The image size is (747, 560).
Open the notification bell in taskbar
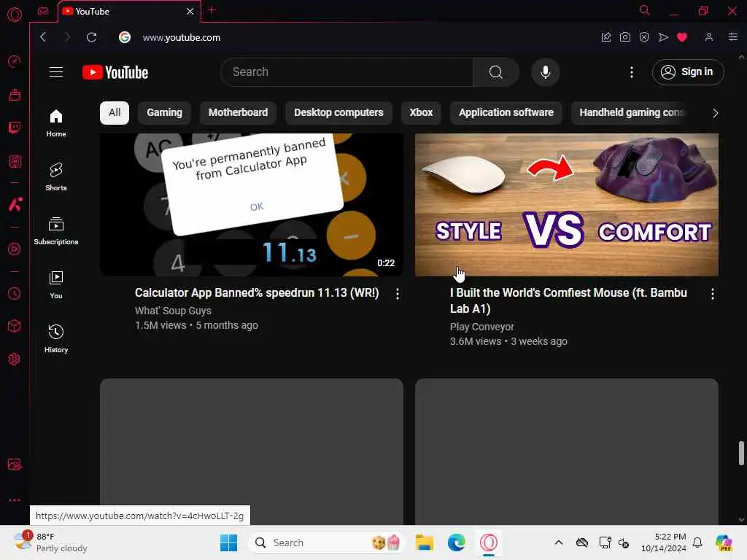tap(697, 542)
